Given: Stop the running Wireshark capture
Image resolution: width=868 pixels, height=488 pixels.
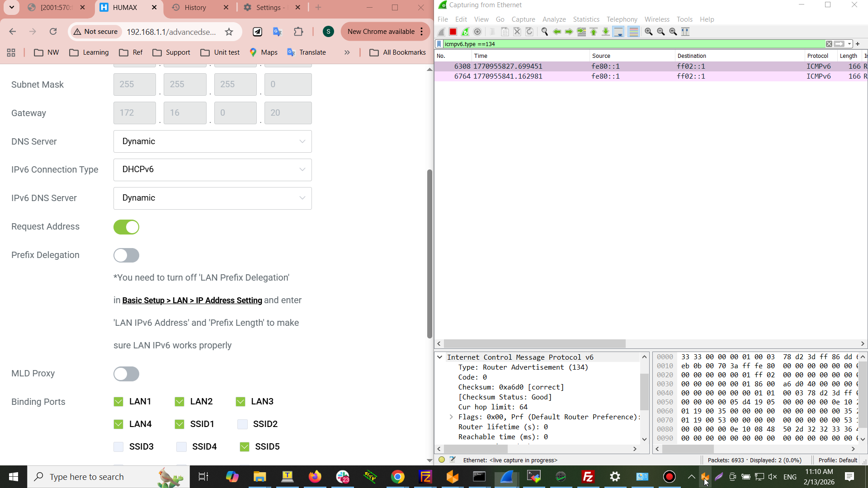Looking at the screenshot, I should (453, 32).
